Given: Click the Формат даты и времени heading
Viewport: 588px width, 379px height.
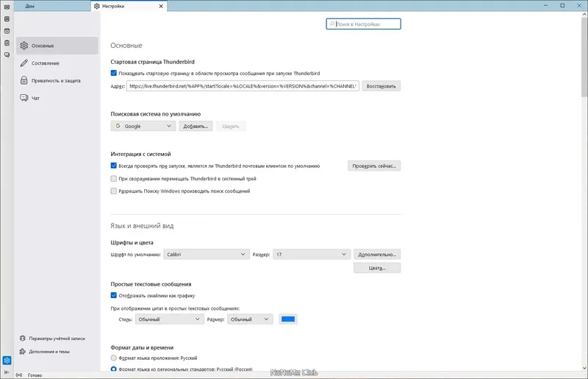Looking at the screenshot, I should [142, 347].
